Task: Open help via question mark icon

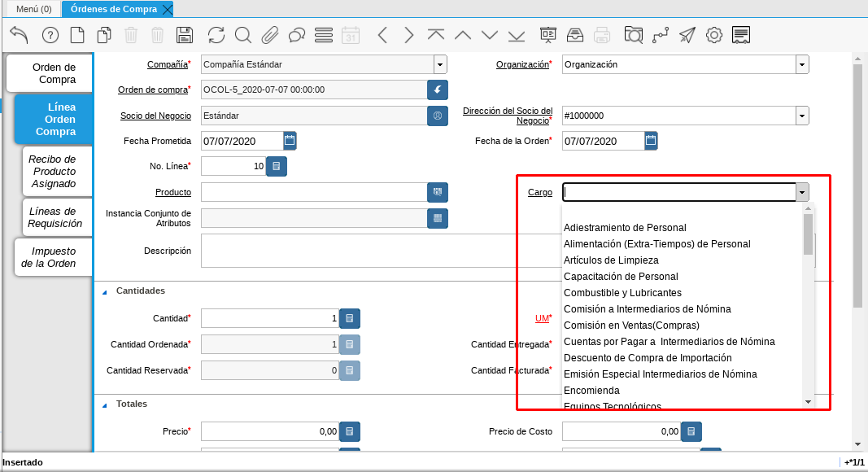Action: 50,35
